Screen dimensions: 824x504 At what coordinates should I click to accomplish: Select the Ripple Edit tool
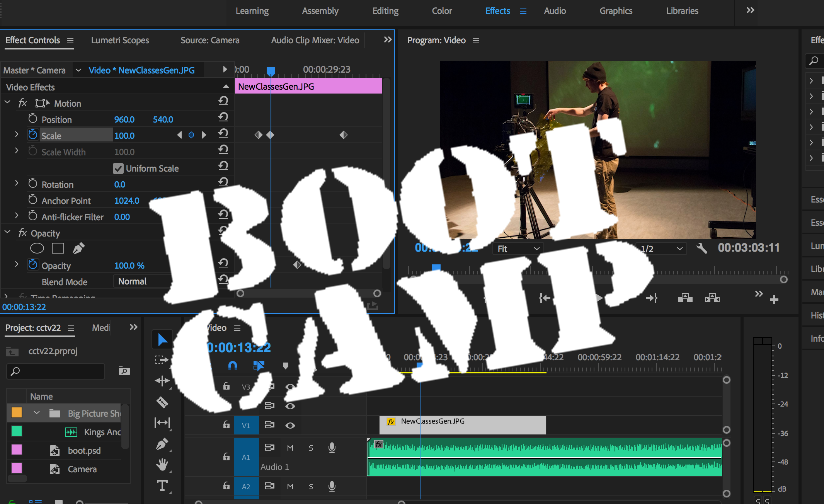(x=162, y=381)
